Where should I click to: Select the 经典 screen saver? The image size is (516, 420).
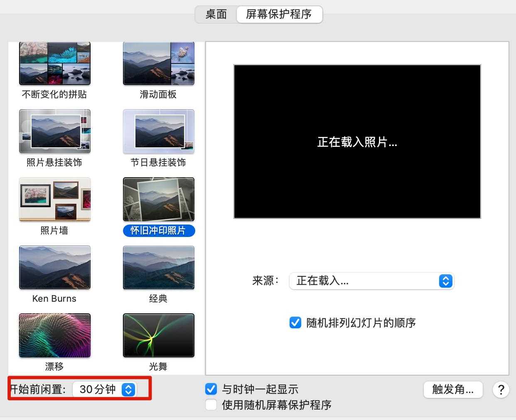click(158, 267)
